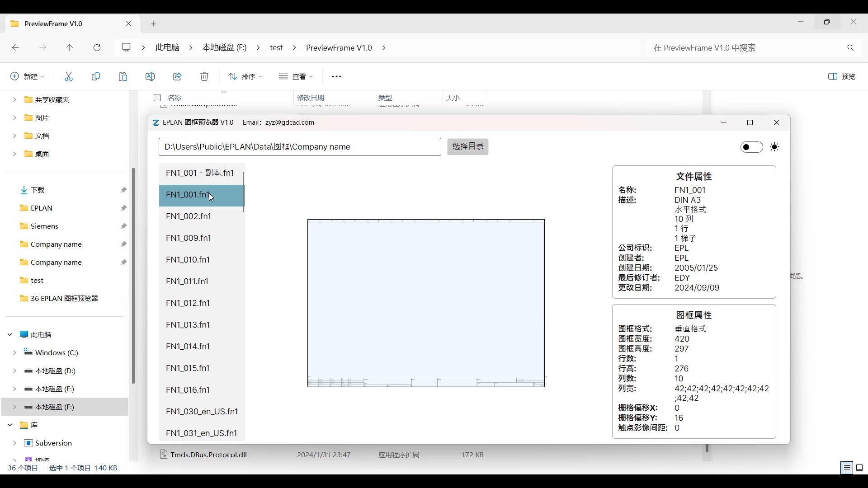Click the Share icon in Explorer toolbar
Image resolution: width=868 pixels, height=488 pixels.
(x=177, y=77)
